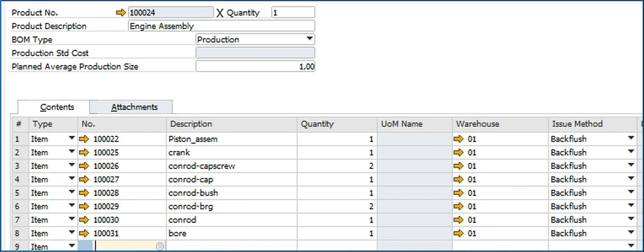Follow warehouse link arrow in conrod-capscrew row
Viewport: 644px width, 252px height.
click(458, 166)
